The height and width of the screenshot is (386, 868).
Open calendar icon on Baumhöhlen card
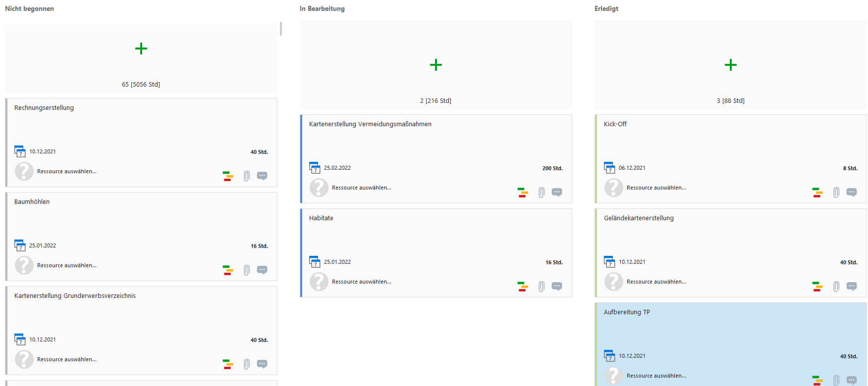(20, 245)
